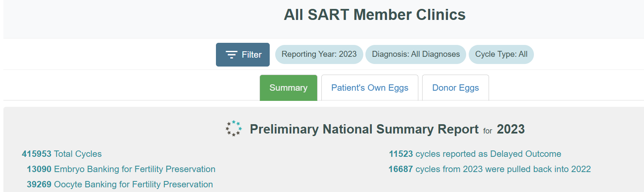Click the All SART Member Clinics heading
The height and width of the screenshot is (192, 644).
pos(374,15)
